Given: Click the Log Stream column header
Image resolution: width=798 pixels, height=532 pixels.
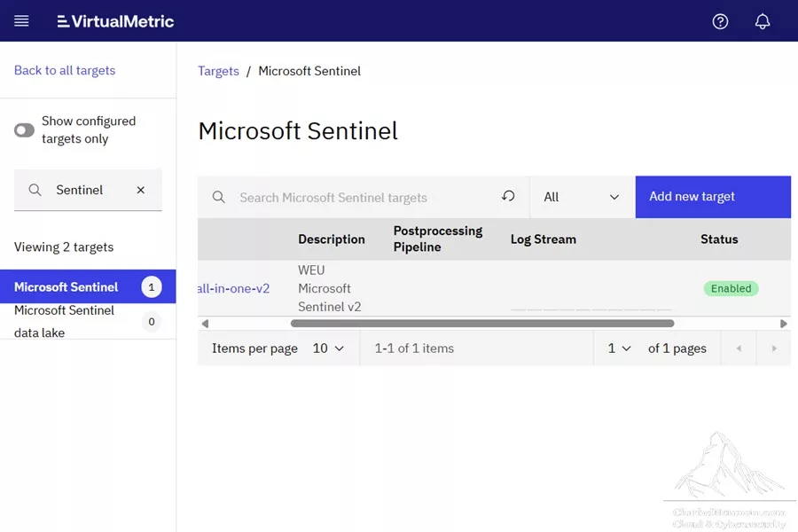Looking at the screenshot, I should point(543,239).
